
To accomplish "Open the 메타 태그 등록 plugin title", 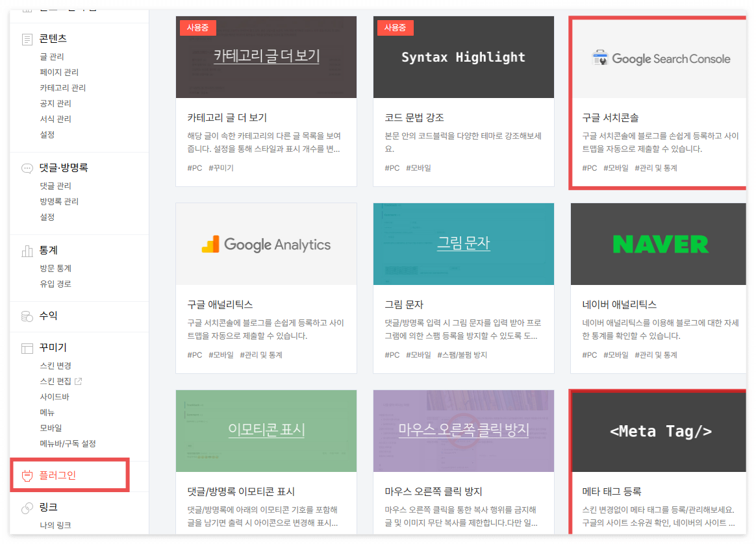I will [611, 491].
